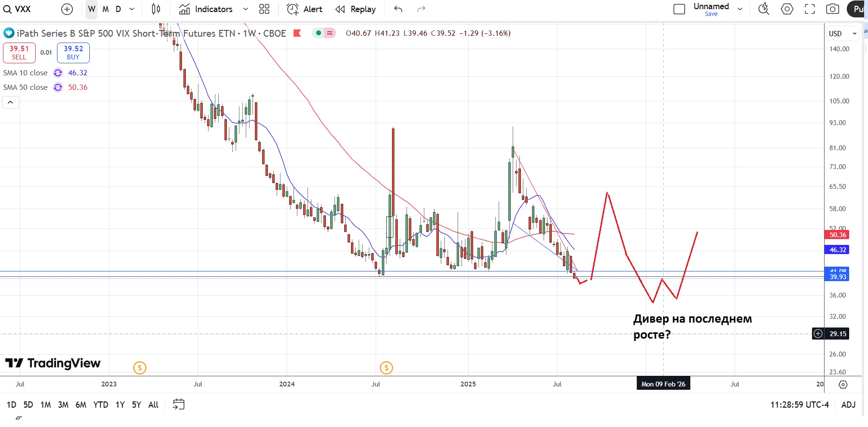Open the candlestick chart style picker
This screenshot has height=427, width=868.
tap(156, 9)
